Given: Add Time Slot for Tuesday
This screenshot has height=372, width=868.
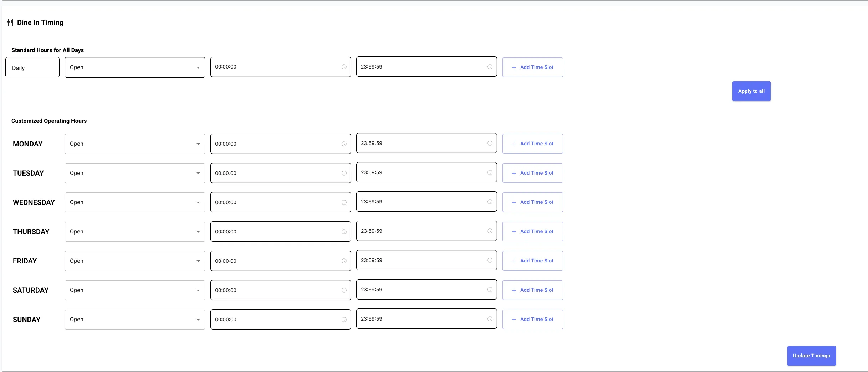Looking at the screenshot, I should [x=533, y=173].
